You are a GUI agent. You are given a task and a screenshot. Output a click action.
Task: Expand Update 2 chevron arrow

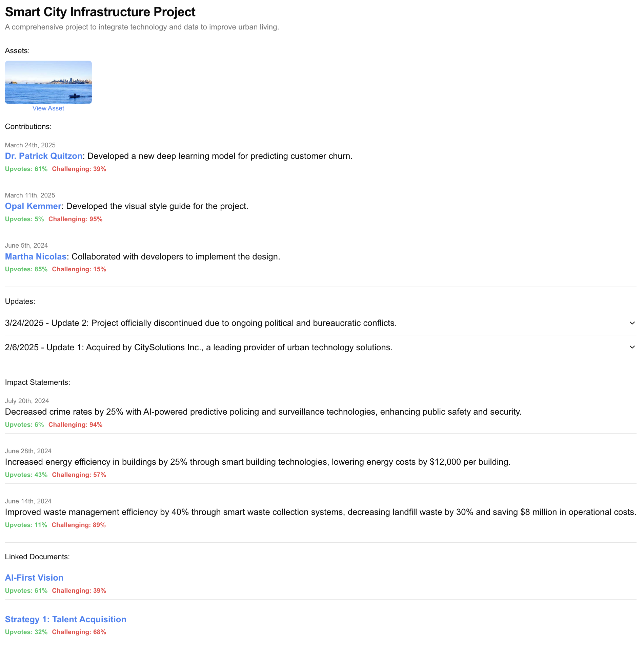tap(632, 323)
